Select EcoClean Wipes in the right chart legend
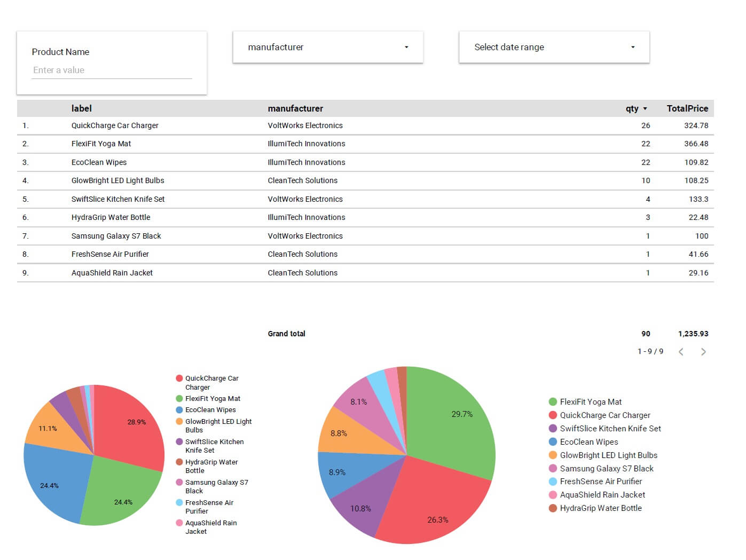This screenshot has height=560, width=746. point(588,442)
